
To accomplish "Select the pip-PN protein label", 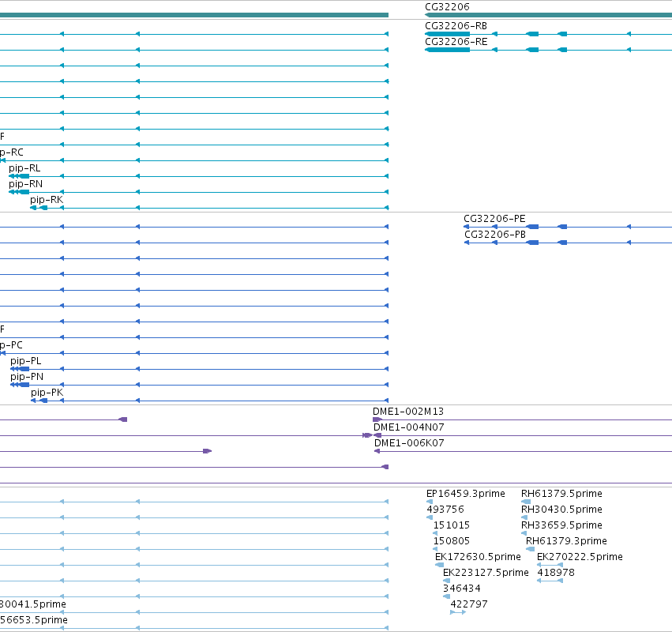I will click(27, 377).
